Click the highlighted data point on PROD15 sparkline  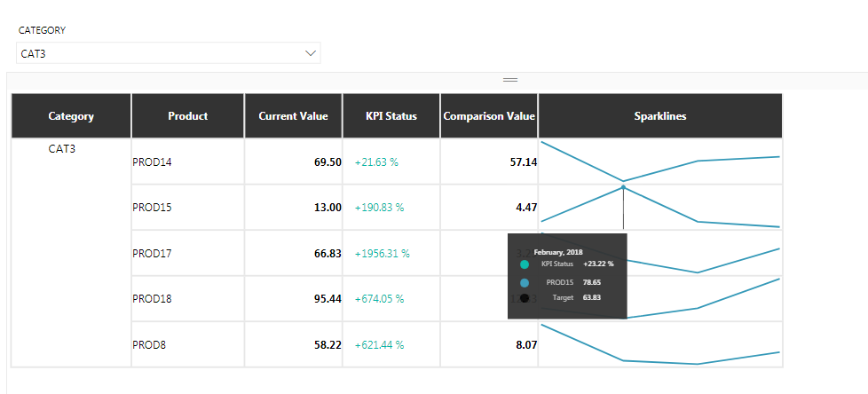(623, 187)
